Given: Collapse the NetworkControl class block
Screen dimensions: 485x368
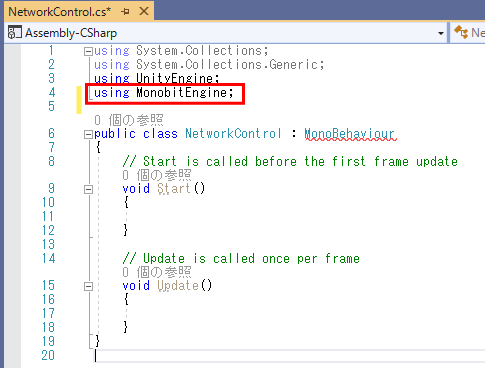Looking at the screenshot, I should [x=88, y=134].
